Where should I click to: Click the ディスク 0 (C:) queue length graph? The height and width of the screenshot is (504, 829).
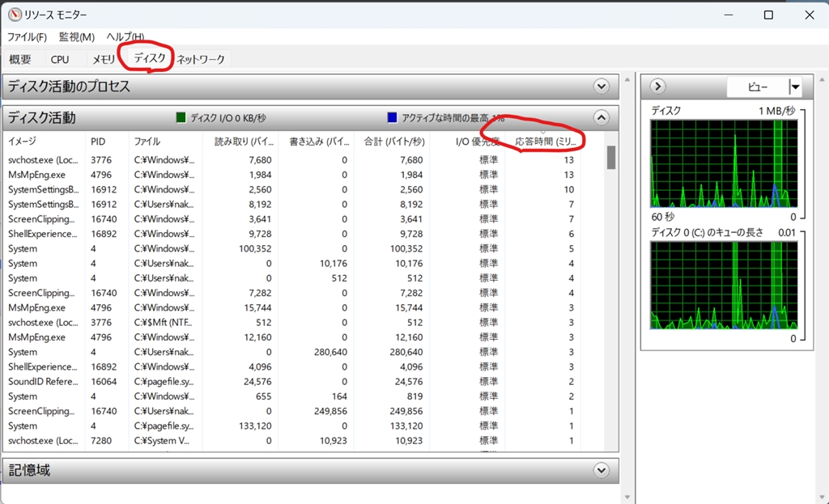[x=724, y=286]
